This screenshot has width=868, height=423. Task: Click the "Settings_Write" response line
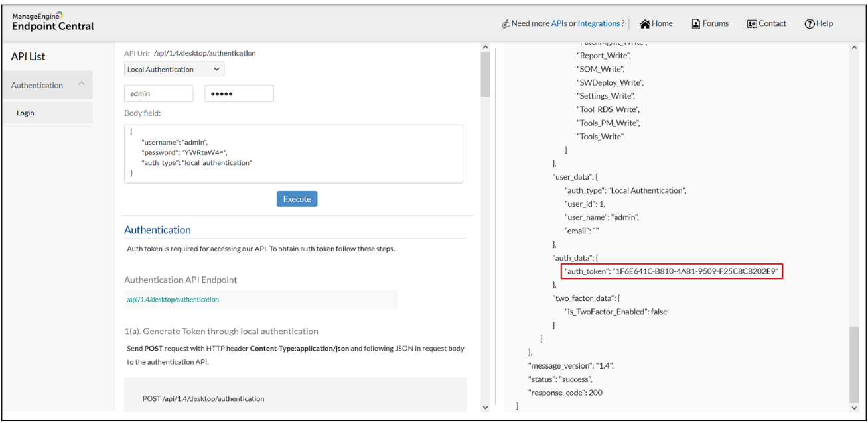click(x=606, y=96)
